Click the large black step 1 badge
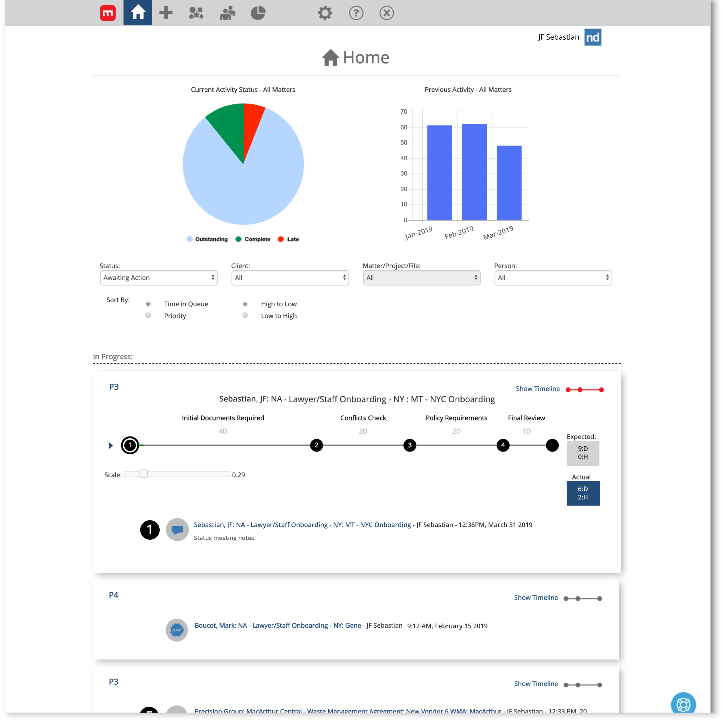The image size is (723, 728). click(150, 529)
